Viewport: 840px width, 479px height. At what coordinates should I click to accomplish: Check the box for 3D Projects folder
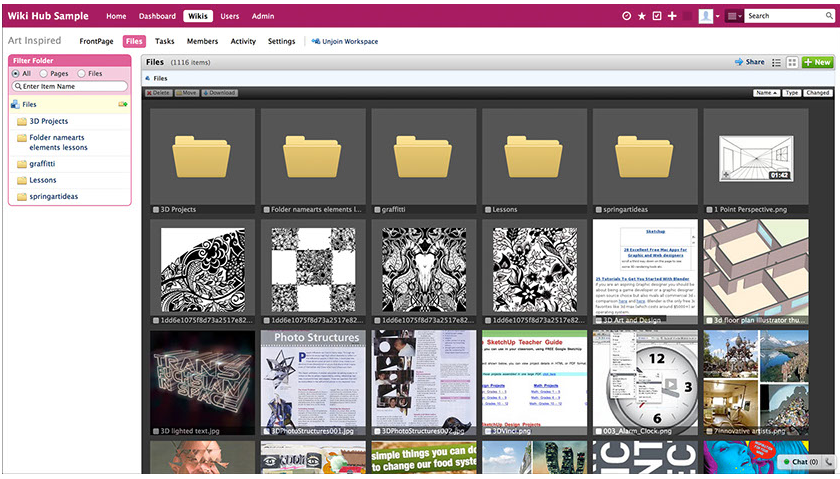(156, 210)
